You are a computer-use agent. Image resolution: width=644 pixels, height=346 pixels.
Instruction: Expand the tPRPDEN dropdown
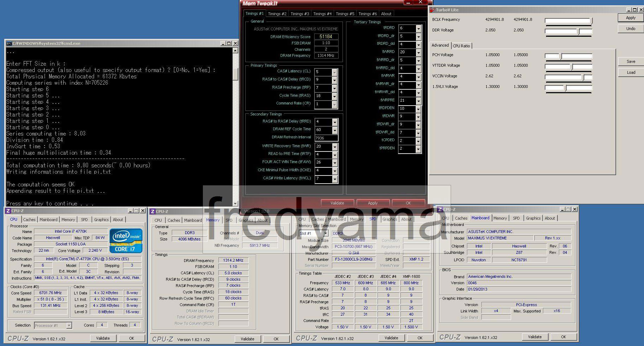coord(418,149)
